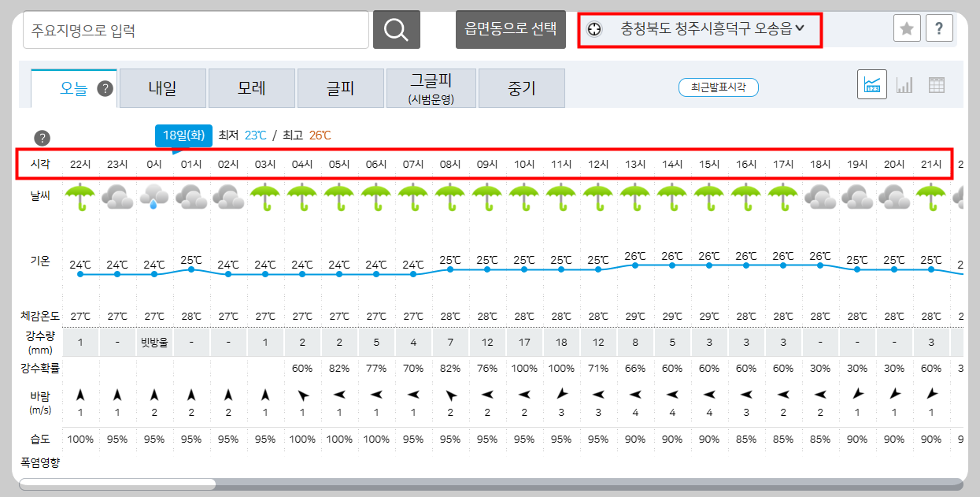Screen dimensions: 980x497
Task: Click the 76% precipitation probability
Action: (487, 368)
